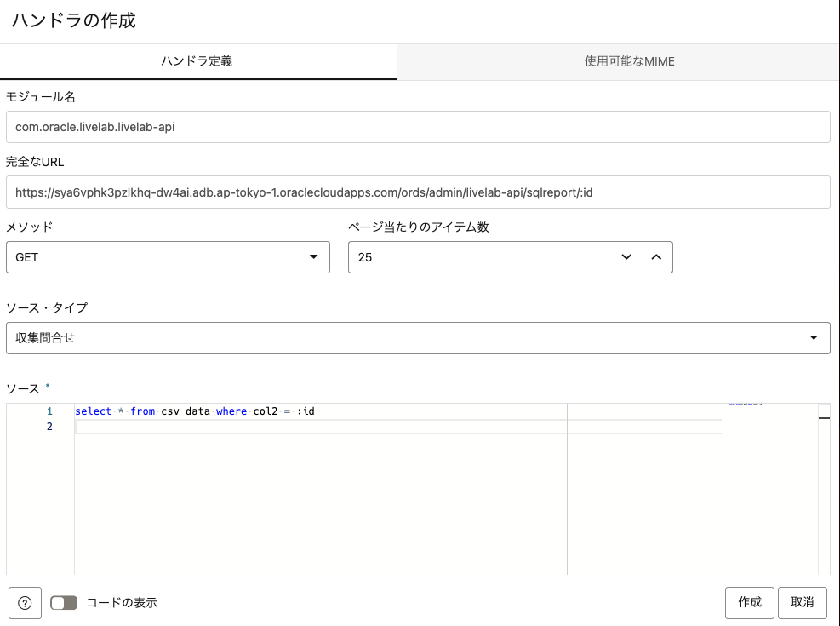Decrease items per page with down chevron
This screenshot has width=840, height=626.
point(626,257)
